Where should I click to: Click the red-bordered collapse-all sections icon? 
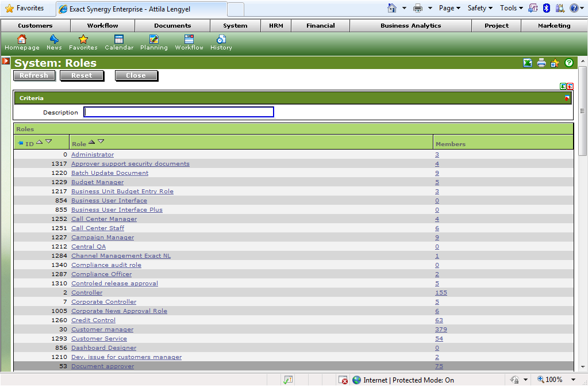tap(570, 86)
